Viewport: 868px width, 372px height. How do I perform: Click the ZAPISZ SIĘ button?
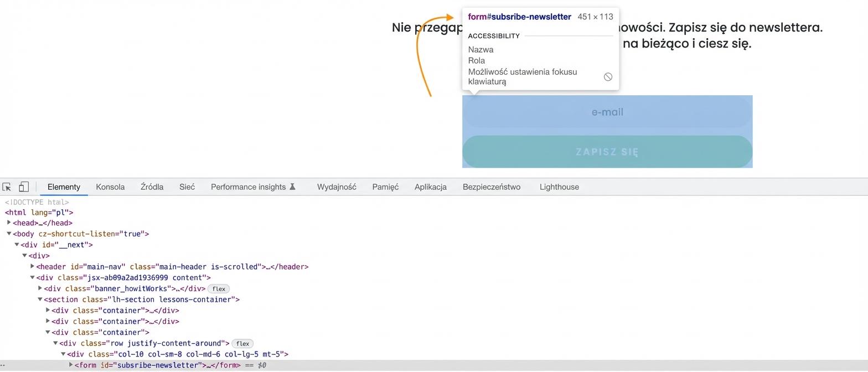coord(607,152)
